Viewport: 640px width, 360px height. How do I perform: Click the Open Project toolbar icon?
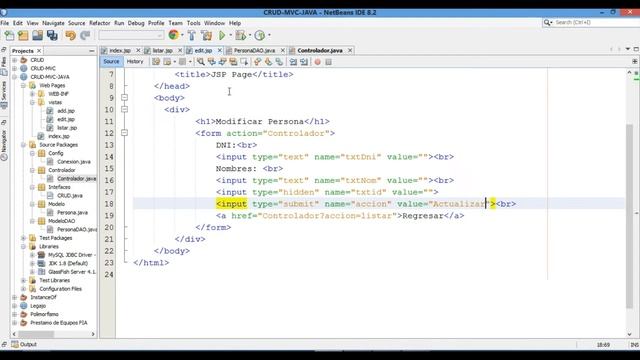[x=38, y=36]
